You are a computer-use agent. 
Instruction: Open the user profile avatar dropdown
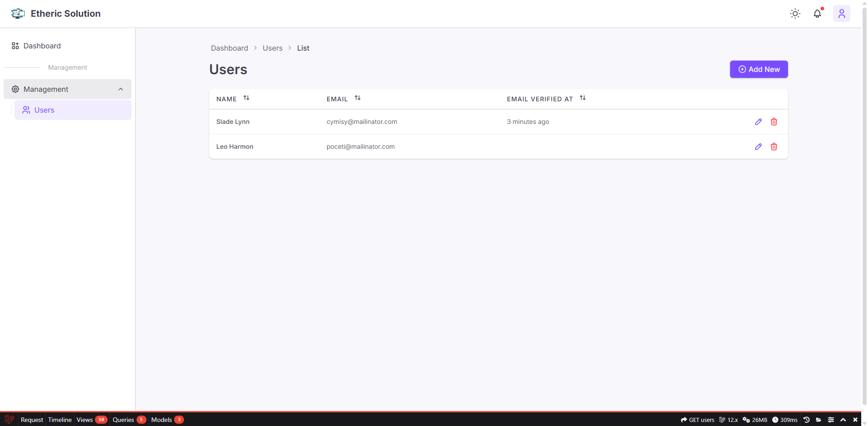coord(842,14)
